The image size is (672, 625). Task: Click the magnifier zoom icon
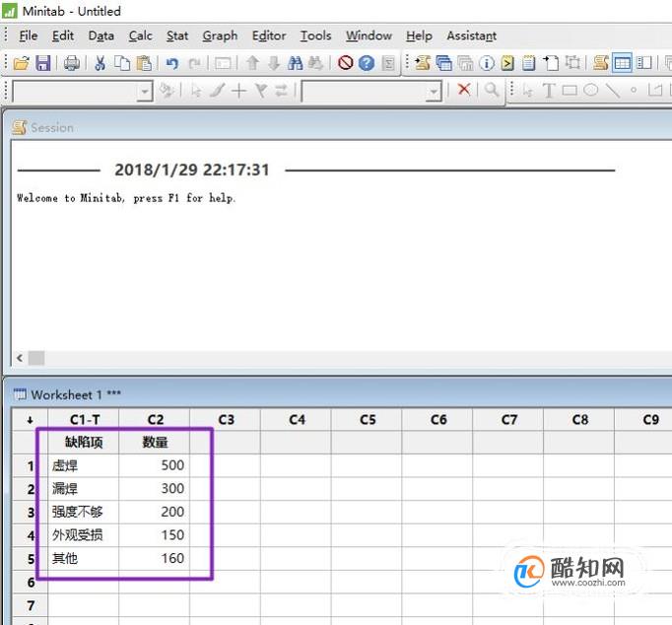(492, 90)
